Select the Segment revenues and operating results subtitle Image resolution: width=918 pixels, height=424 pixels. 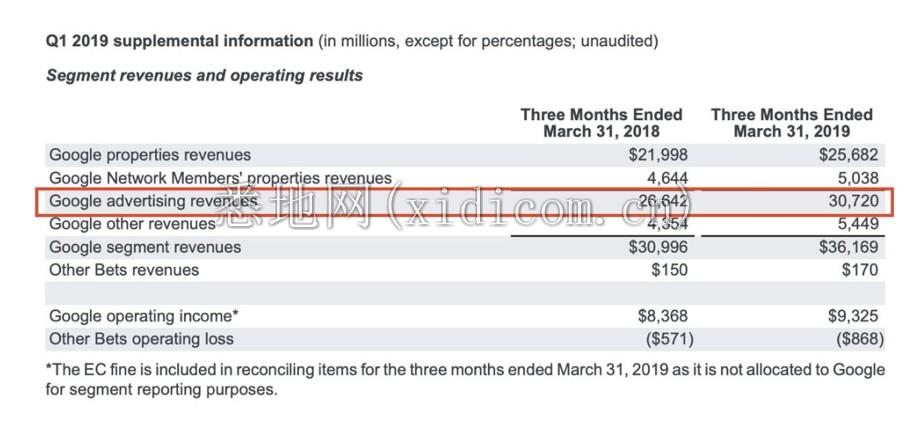pos(204,76)
